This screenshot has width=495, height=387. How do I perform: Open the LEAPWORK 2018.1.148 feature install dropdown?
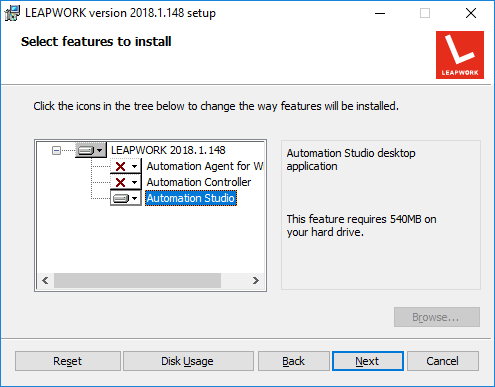tap(91, 150)
